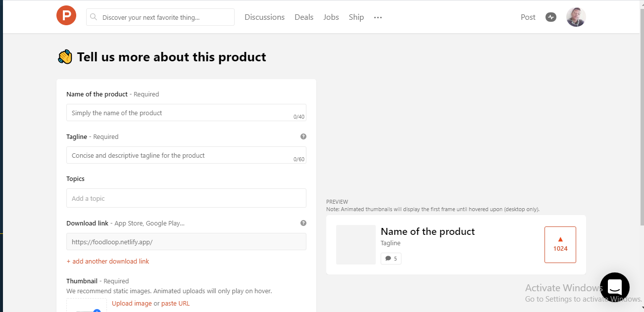
Task: Click the paste URL link
Action: pyautogui.click(x=175, y=304)
